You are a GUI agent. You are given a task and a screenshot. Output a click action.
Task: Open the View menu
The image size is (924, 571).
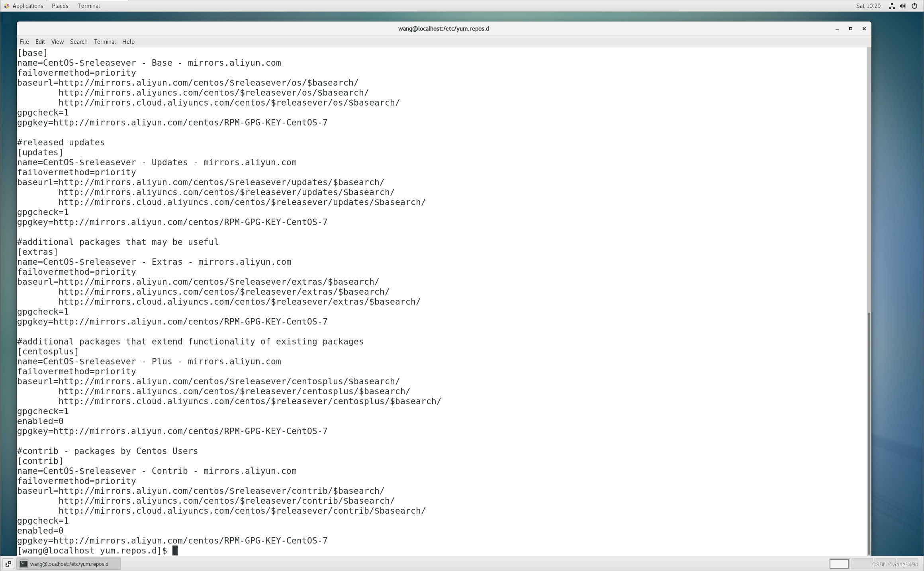57,42
